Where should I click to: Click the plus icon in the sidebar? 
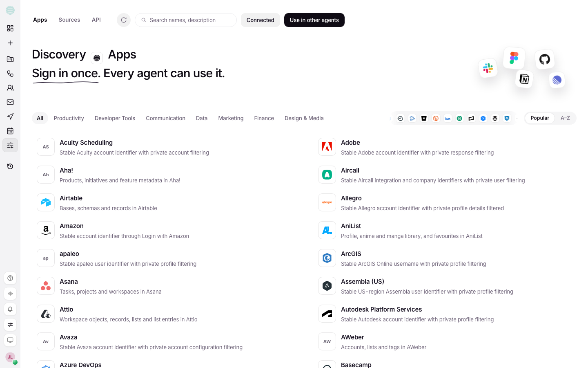(x=10, y=43)
